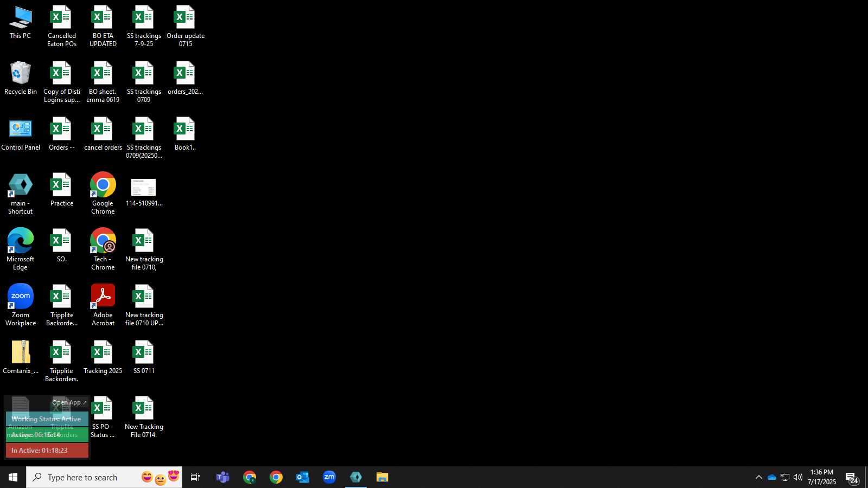
Task: Open the plain Chrome icon next to Outlook
Action: (x=276, y=477)
